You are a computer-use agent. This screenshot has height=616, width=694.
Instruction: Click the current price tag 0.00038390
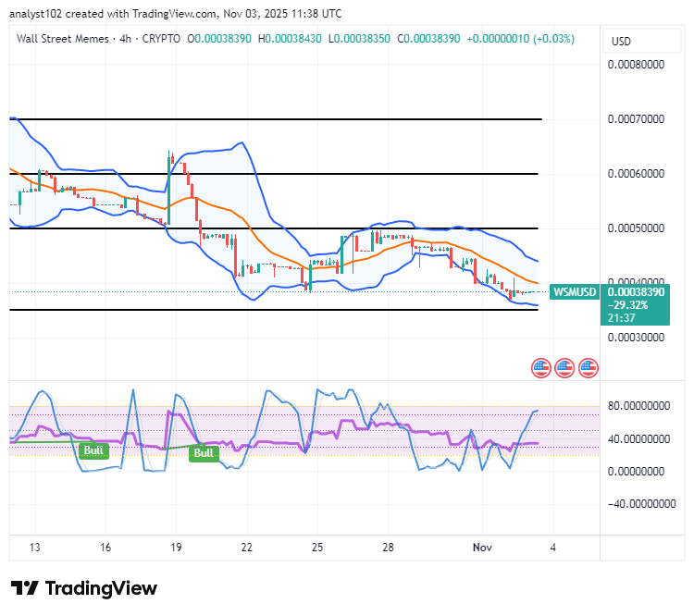[636, 292]
